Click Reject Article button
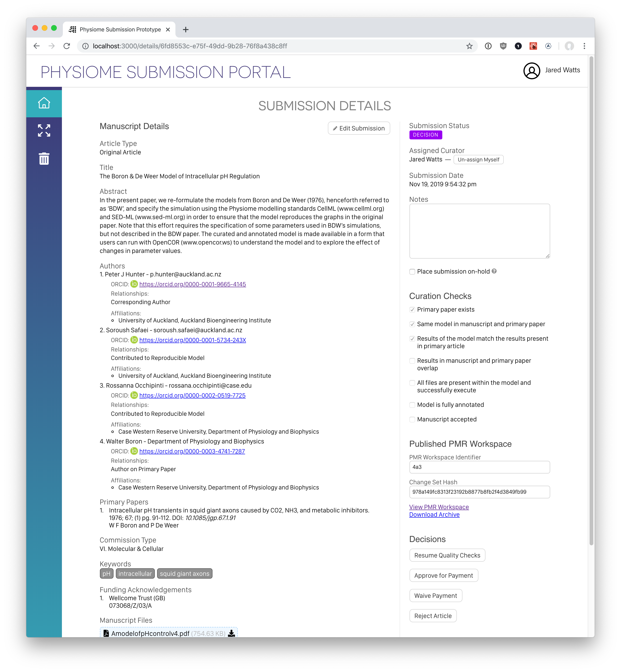The height and width of the screenshot is (672, 621). coord(433,616)
